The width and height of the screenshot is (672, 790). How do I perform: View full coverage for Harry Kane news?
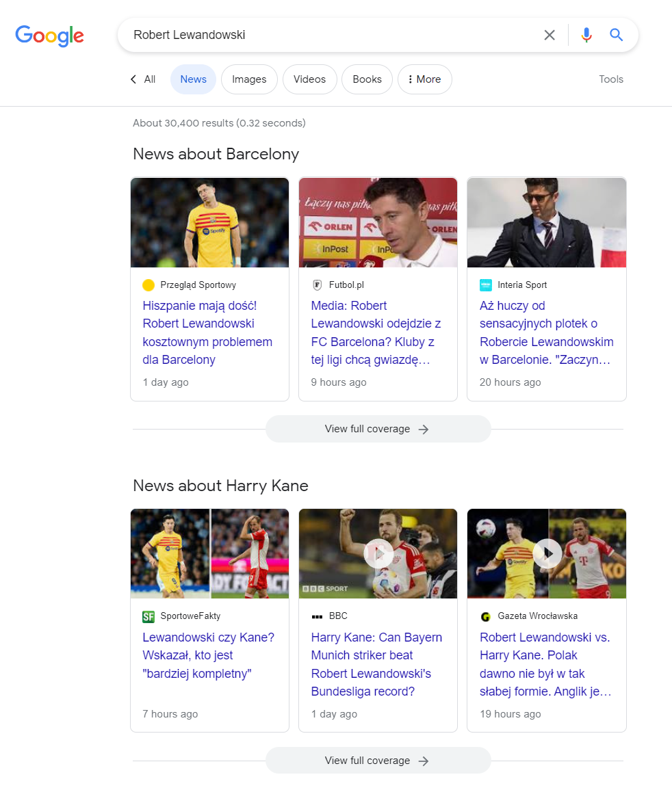tap(378, 761)
